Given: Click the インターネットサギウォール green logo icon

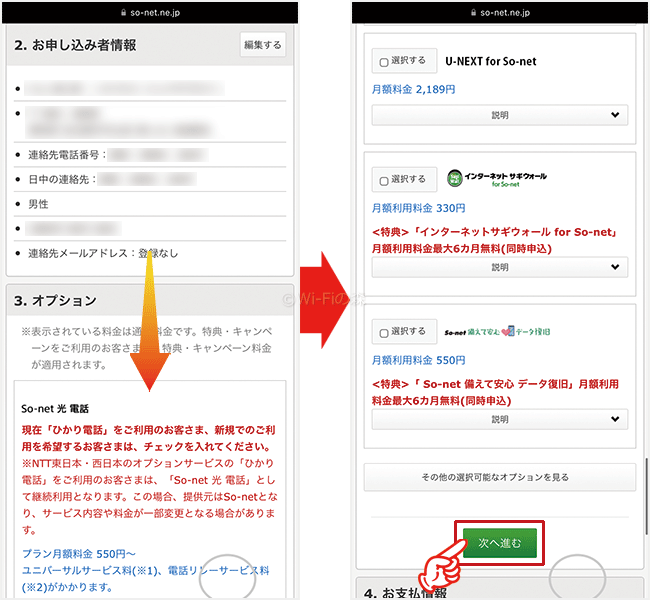Looking at the screenshot, I should tap(455, 178).
